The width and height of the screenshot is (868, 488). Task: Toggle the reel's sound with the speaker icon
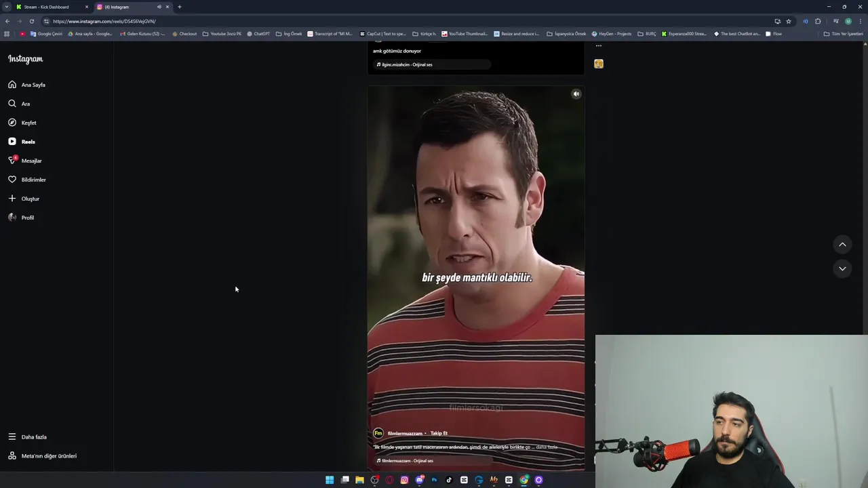(576, 94)
